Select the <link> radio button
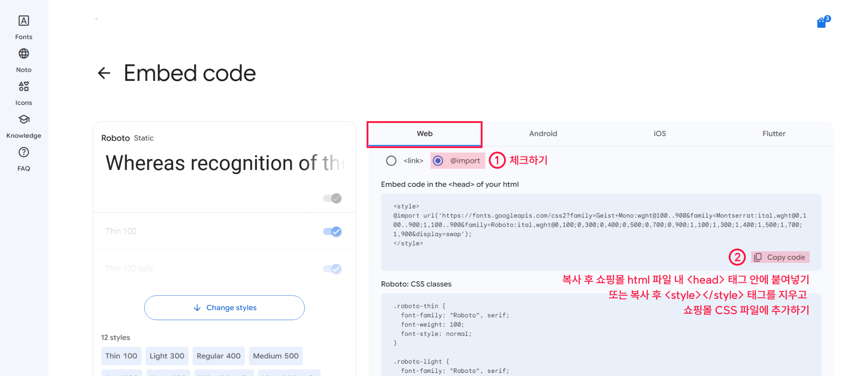868x376 pixels. 391,161
